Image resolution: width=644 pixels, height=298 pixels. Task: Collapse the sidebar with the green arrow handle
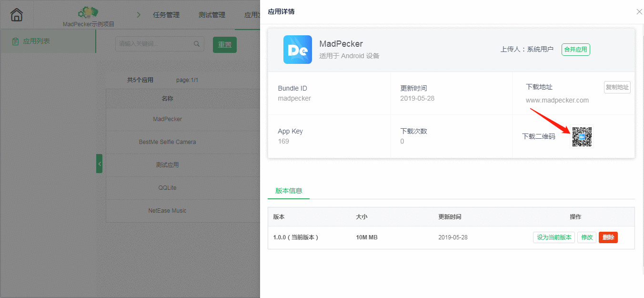point(99,164)
